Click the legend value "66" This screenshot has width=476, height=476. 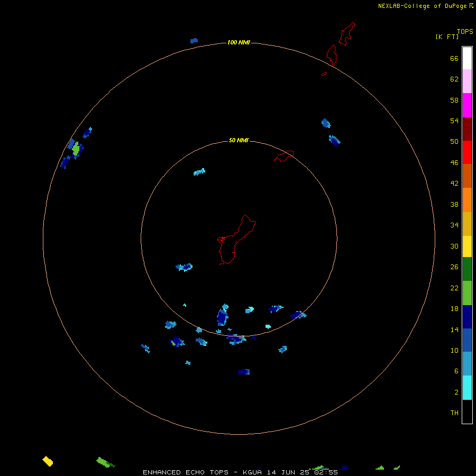click(x=454, y=58)
